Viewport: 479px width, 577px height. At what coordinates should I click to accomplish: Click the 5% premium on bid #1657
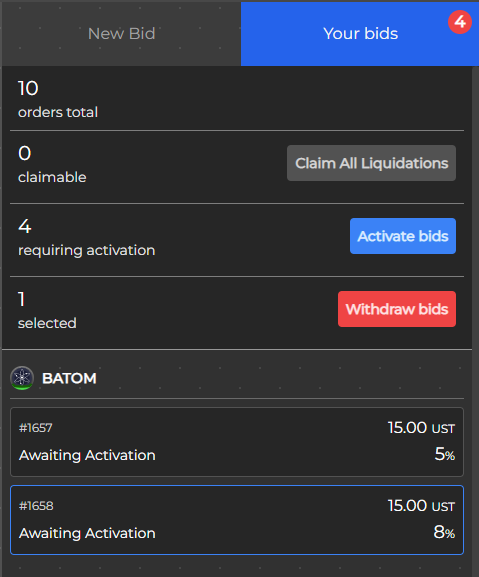tap(445, 454)
